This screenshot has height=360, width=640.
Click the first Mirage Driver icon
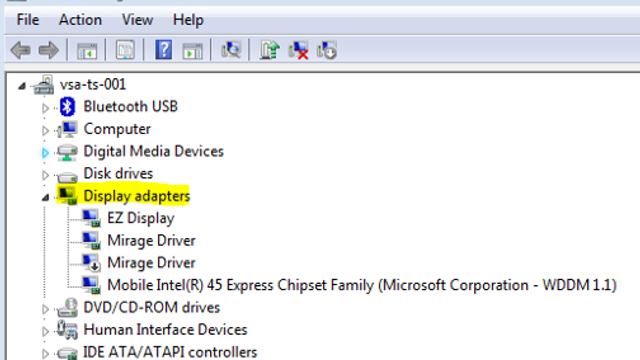(91, 240)
